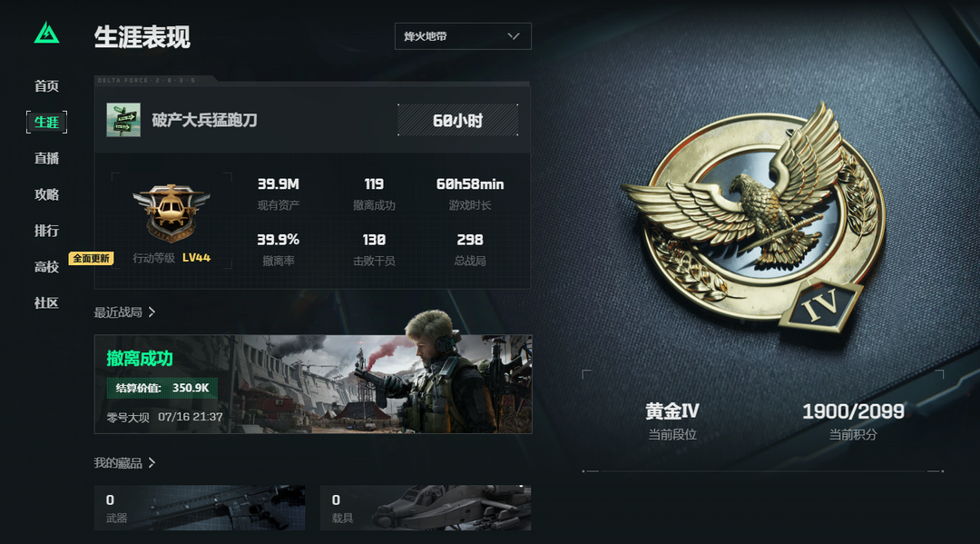
Task: Open 直播 from the sidebar
Action: click(x=46, y=158)
